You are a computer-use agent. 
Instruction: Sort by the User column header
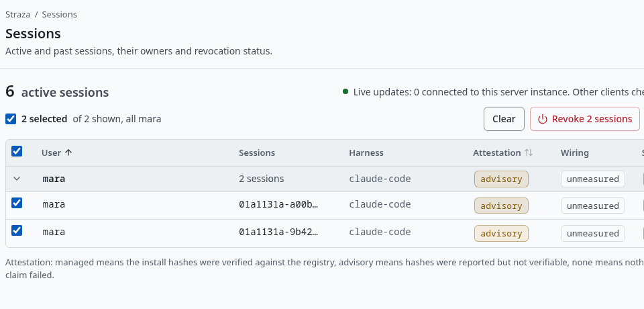point(56,152)
